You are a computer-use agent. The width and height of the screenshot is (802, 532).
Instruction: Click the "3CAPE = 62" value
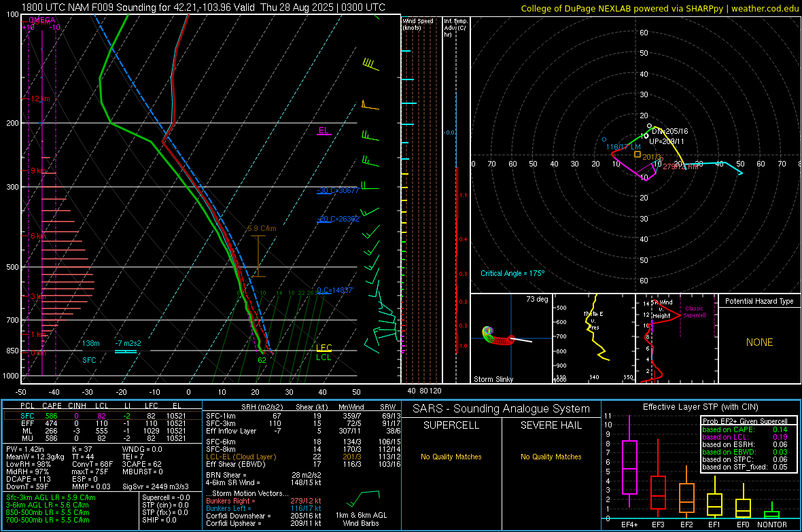141,465
